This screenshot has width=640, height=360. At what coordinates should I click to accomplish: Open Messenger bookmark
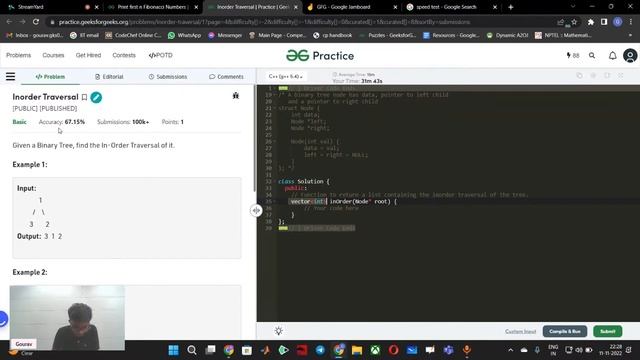click(225, 36)
